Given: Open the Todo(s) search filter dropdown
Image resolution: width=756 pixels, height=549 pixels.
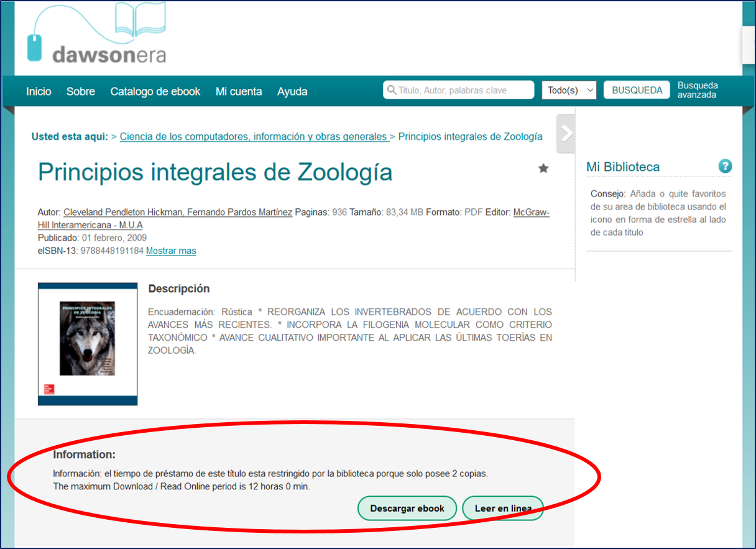Looking at the screenshot, I should pyautogui.click(x=569, y=90).
